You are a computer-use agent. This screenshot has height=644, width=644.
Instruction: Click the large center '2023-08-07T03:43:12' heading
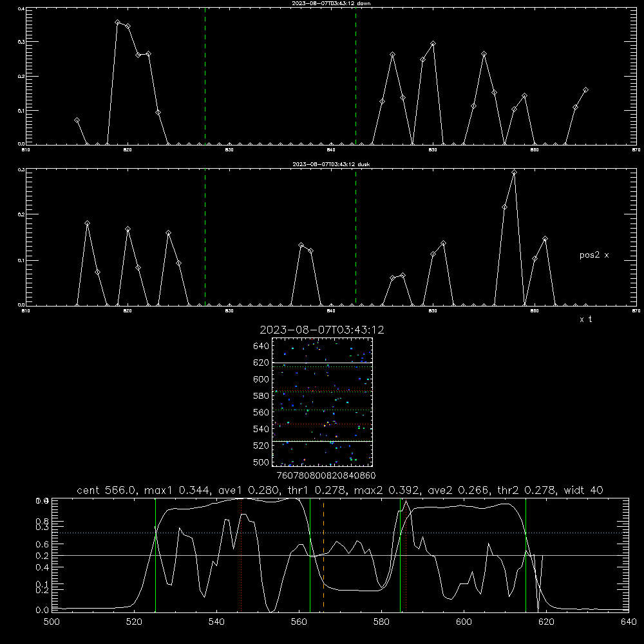coord(322,330)
